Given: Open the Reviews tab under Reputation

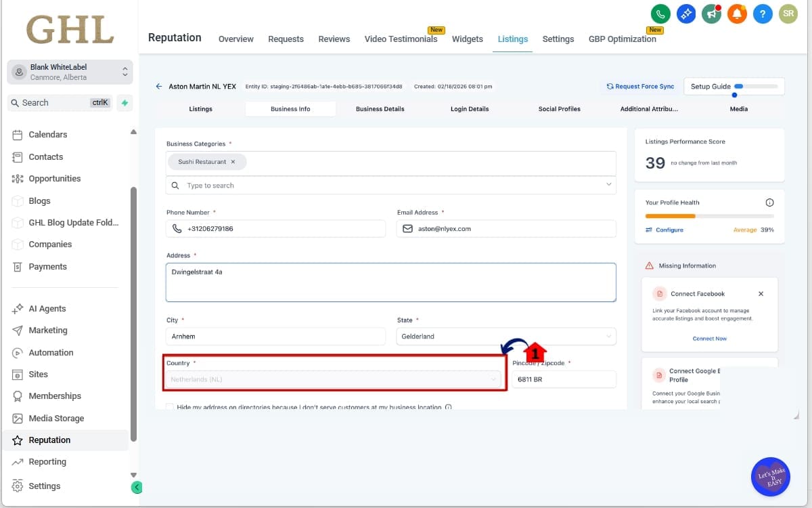Looking at the screenshot, I should [x=334, y=39].
